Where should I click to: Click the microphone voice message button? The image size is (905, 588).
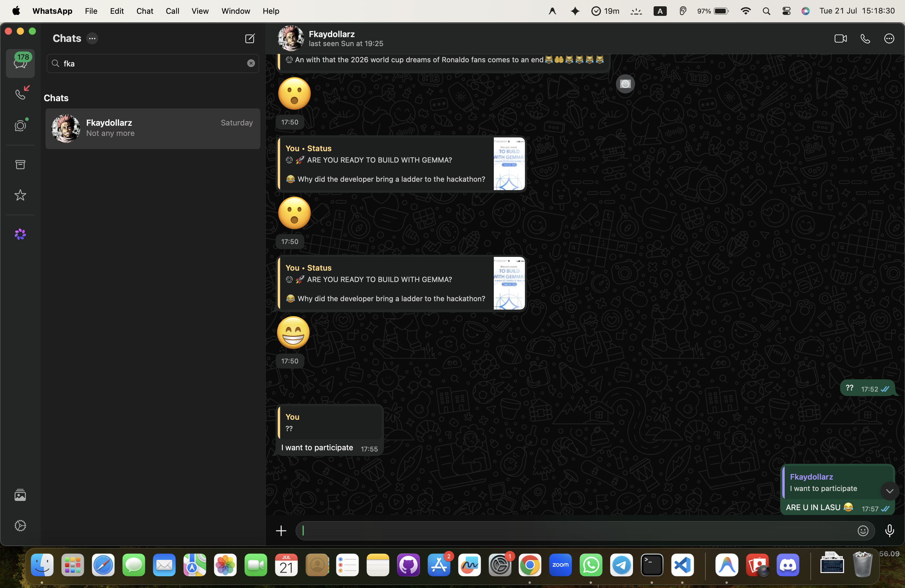[889, 531]
